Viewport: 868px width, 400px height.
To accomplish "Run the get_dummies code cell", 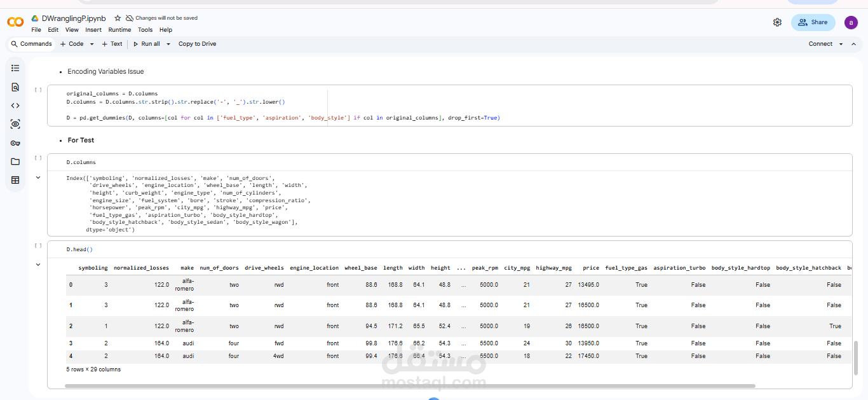I will pos(38,90).
